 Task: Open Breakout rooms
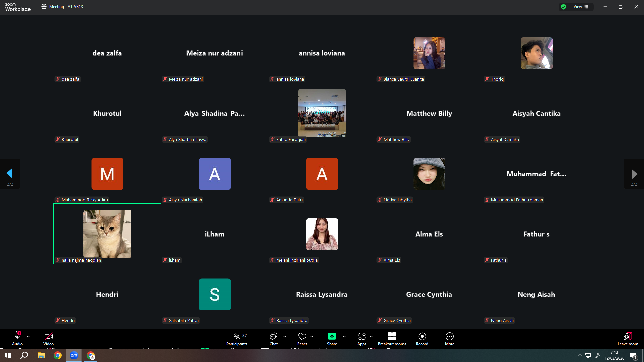392,339
